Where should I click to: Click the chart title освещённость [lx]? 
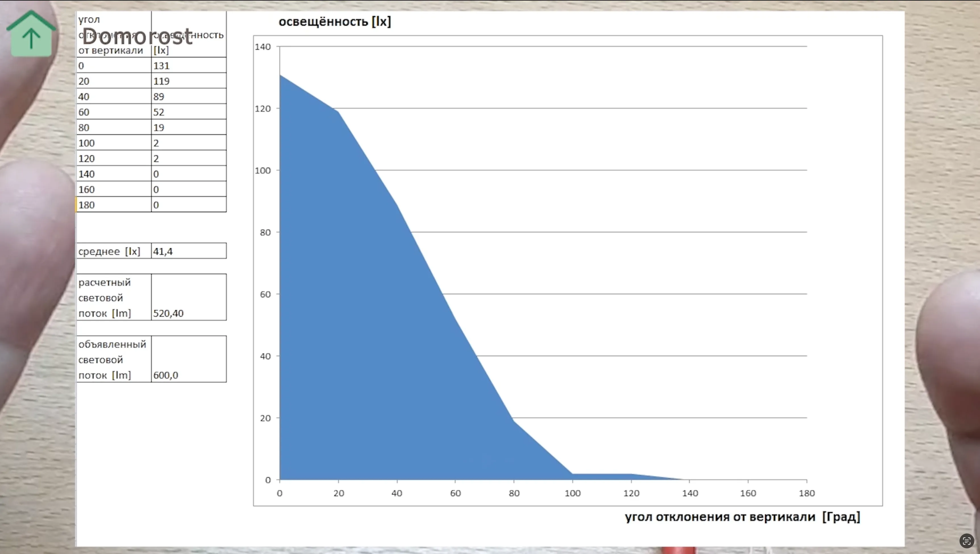click(334, 22)
